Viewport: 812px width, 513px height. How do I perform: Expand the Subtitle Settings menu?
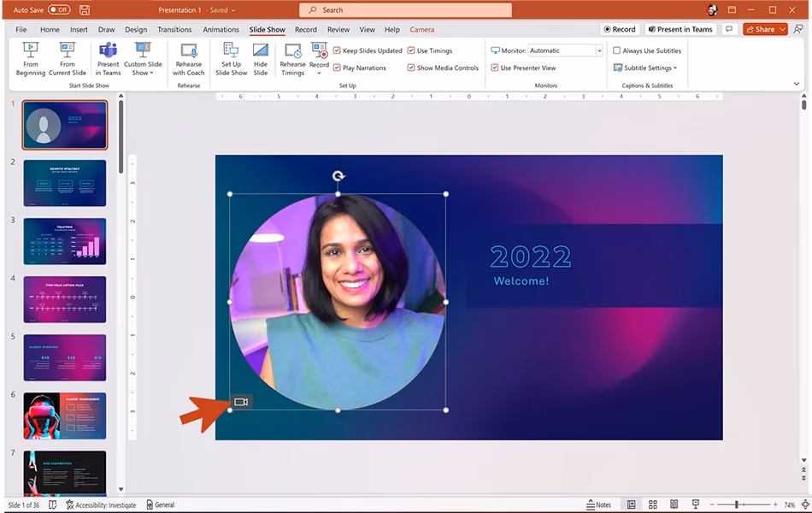point(646,67)
